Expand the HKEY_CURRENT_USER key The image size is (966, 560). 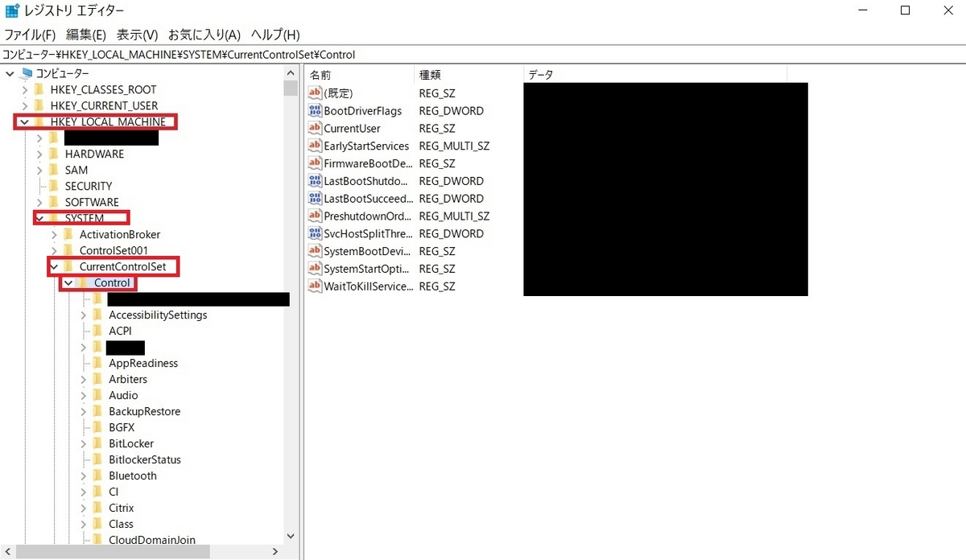(25, 105)
